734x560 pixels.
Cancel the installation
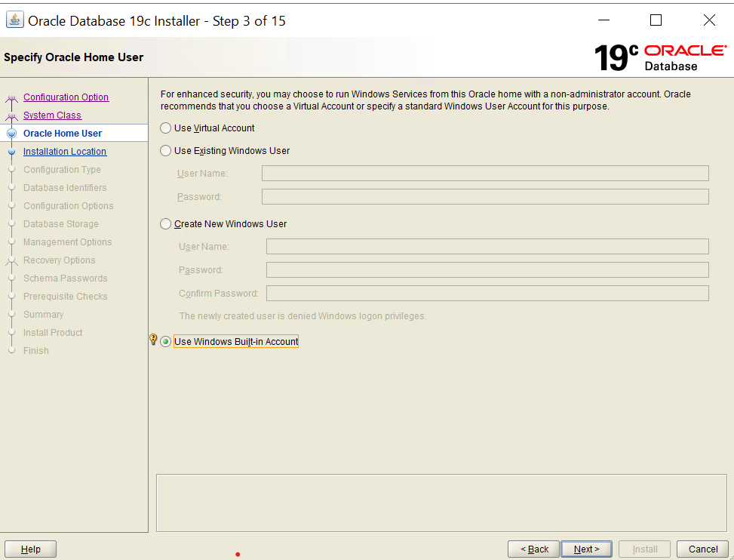coord(702,549)
